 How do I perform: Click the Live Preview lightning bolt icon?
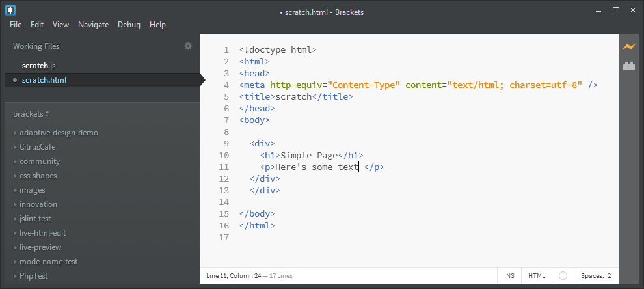(x=629, y=46)
